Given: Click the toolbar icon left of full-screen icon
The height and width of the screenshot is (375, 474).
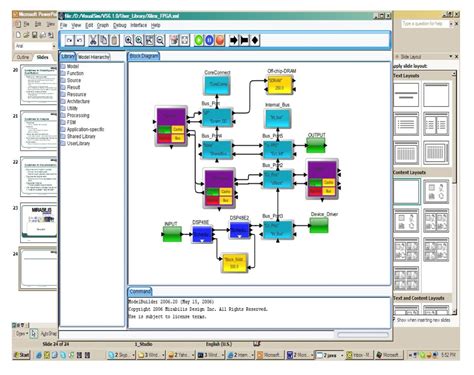Looking at the screenshot, I should (174, 40).
